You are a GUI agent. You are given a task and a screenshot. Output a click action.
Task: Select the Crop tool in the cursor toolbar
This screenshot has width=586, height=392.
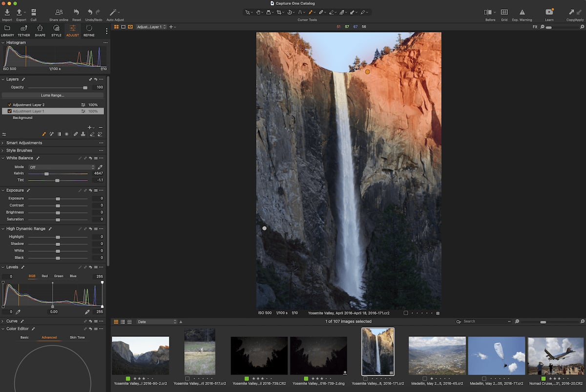(x=280, y=12)
